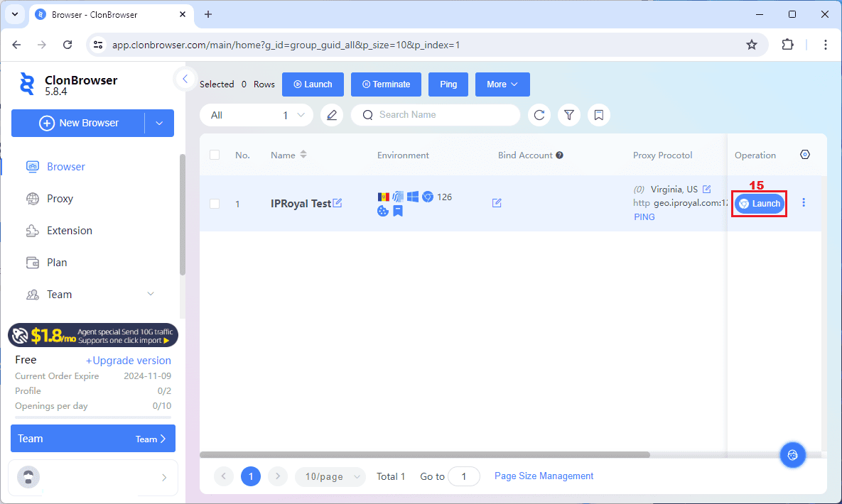Expand the New Browser dropdown arrow
The height and width of the screenshot is (504, 842).
point(159,123)
